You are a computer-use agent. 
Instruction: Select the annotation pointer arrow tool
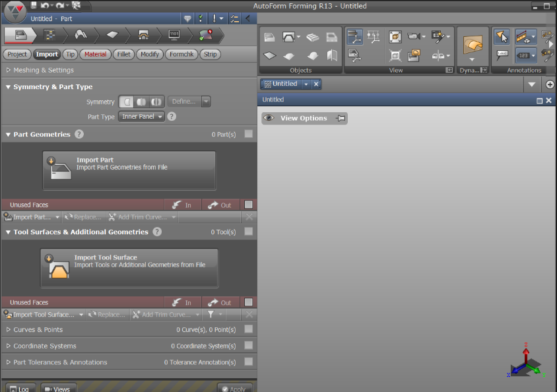tap(502, 37)
